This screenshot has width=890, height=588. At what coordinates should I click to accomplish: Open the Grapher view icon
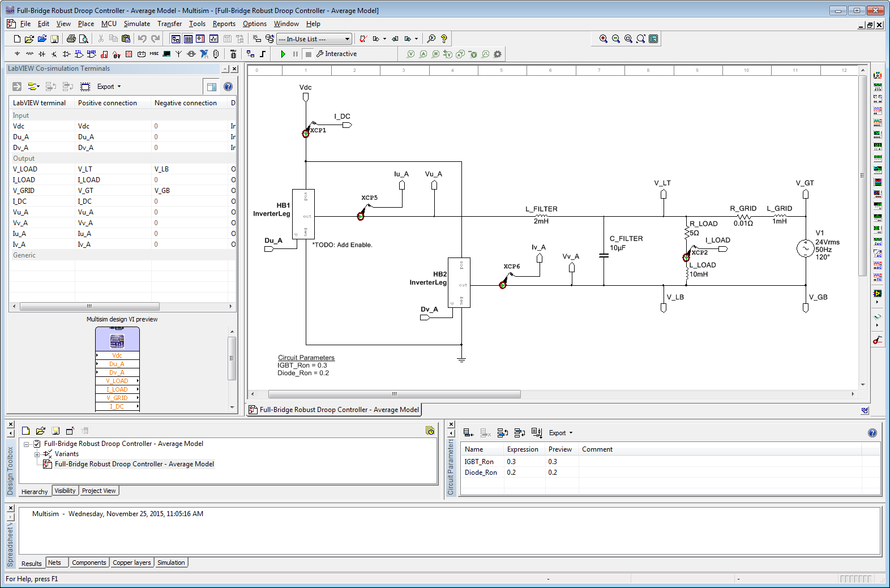click(213, 39)
